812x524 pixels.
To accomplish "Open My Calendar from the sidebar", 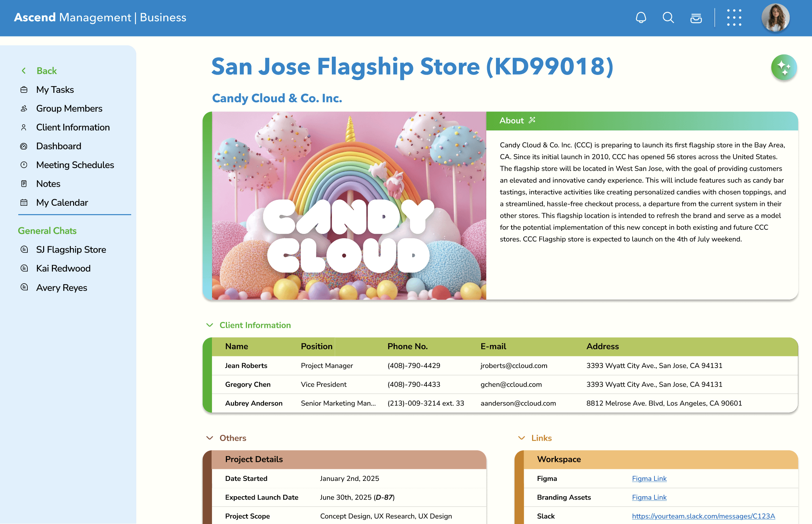I will [62, 202].
